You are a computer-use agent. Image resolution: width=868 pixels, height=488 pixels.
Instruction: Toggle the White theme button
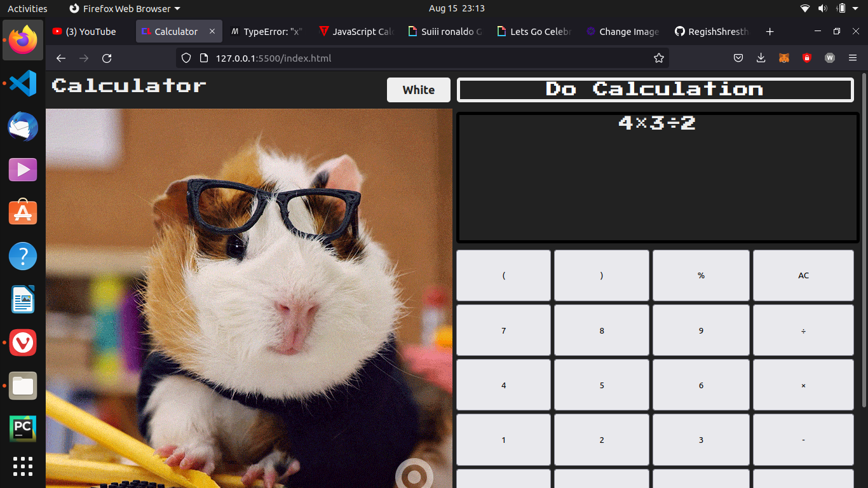coord(419,90)
